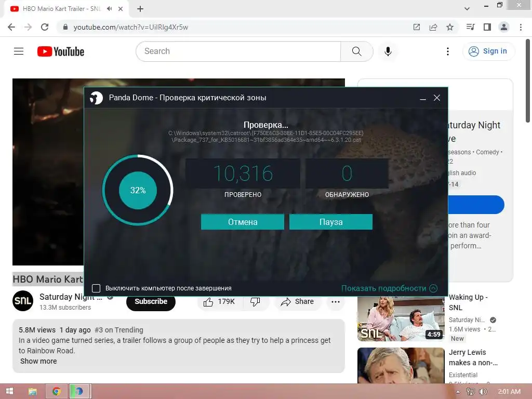This screenshot has width=532, height=399.
Task: Click the YouTube Search field
Action: tap(238, 51)
